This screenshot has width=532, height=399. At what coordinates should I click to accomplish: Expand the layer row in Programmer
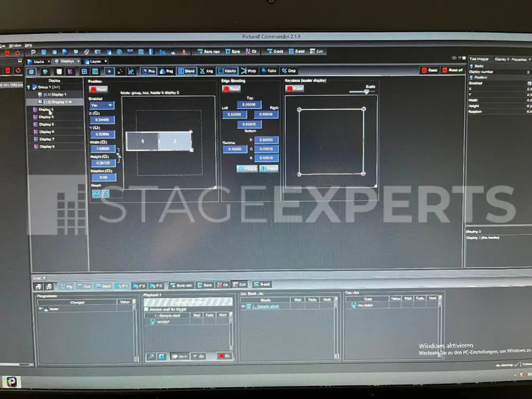coord(41,309)
